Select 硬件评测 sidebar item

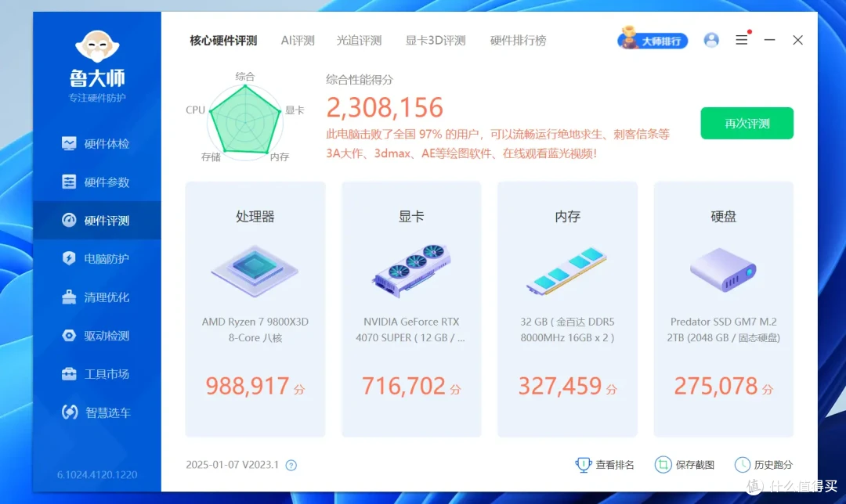[97, 221]
